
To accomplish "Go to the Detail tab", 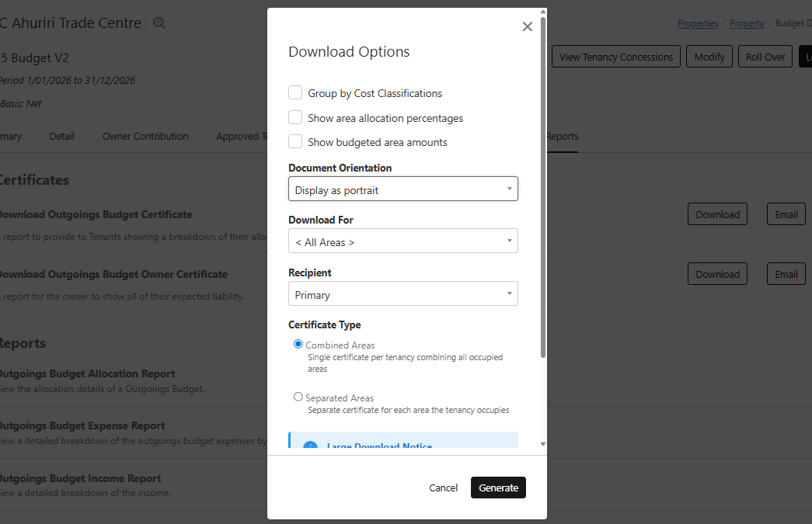I will 62,137.
